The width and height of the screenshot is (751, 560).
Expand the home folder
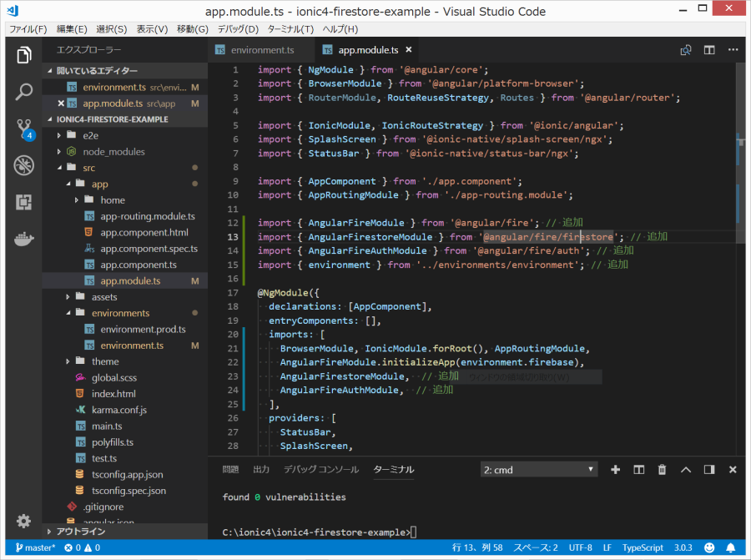coord(77,200)
